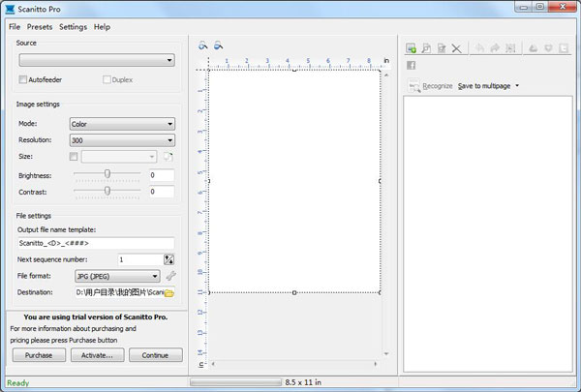This screenshot has height=392, width=581.
Task: Open the Resolution dropdown showing 300
Action: click(122, 140)
